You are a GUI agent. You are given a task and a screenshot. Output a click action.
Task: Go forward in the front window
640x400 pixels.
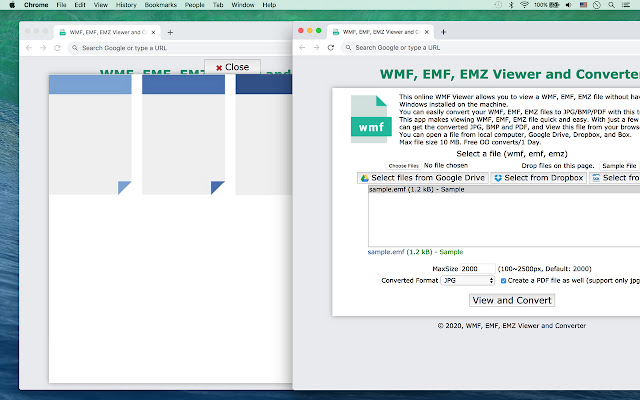click(x=316, y=47)
